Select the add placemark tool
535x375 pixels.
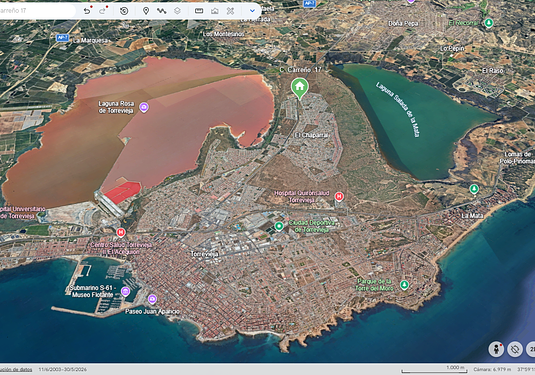point(146,11)
